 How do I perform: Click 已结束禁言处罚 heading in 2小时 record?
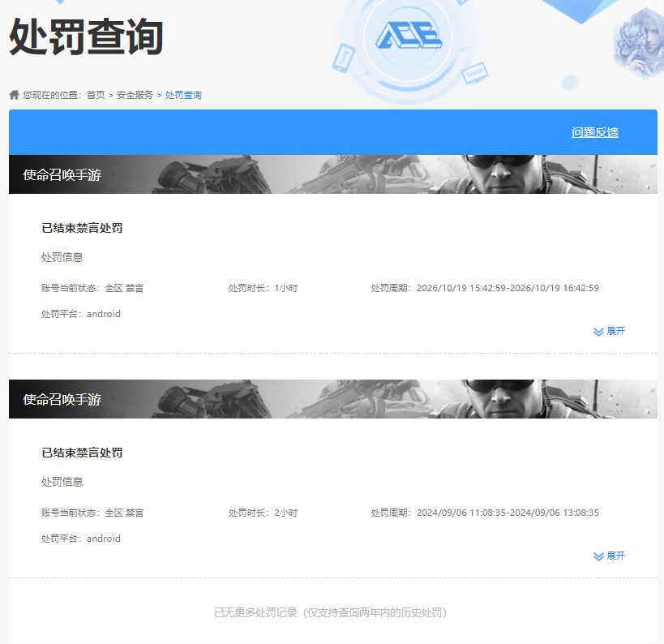tap(82, 453)
